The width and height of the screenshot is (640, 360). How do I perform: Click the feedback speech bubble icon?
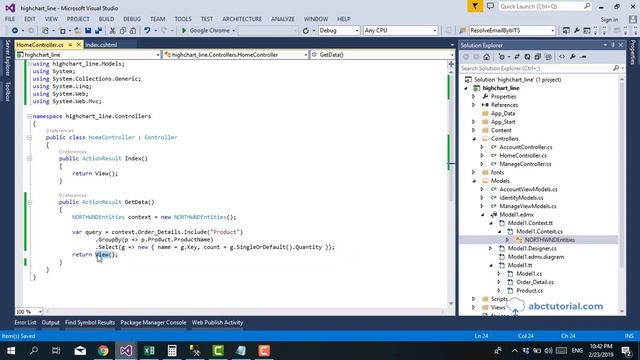coord(490,6)
